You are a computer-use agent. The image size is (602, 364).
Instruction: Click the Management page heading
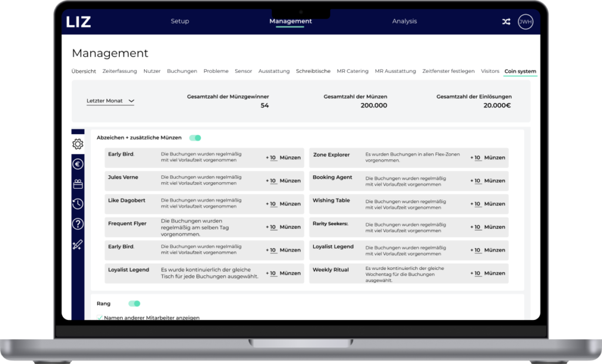point(110,53)
